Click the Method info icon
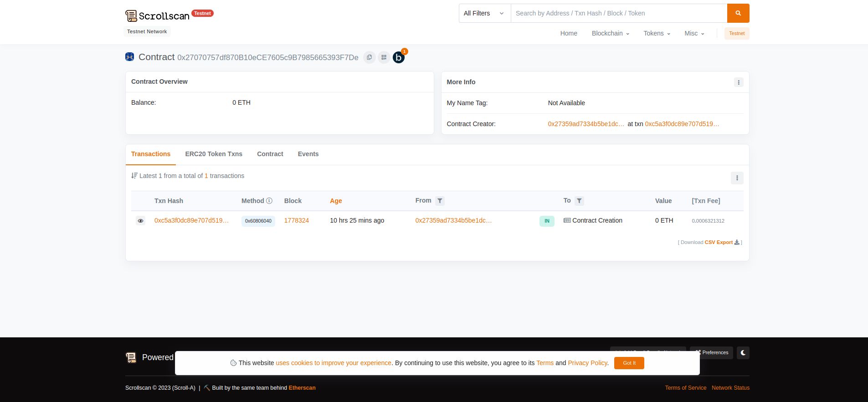The height and width of the screenshot is (402, 868). [269, 201]
